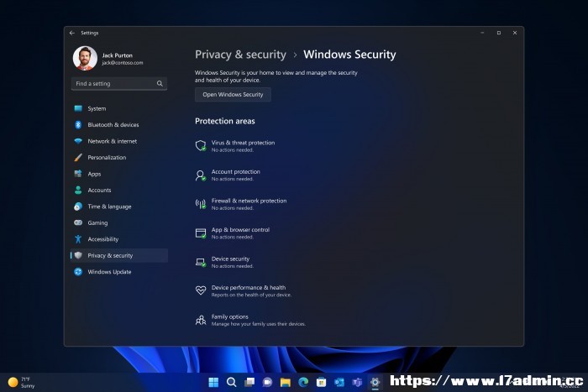The height and width of the screenshot is (392, 588).
Task: Open App & browser control entry
Action: pyautogui.click(x=233, y=233)
